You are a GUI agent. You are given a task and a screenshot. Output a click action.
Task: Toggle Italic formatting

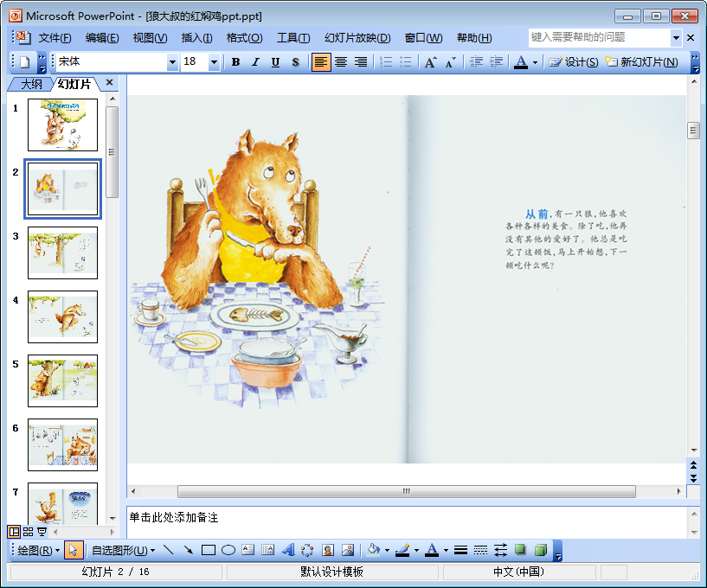(x=255, y=61)
